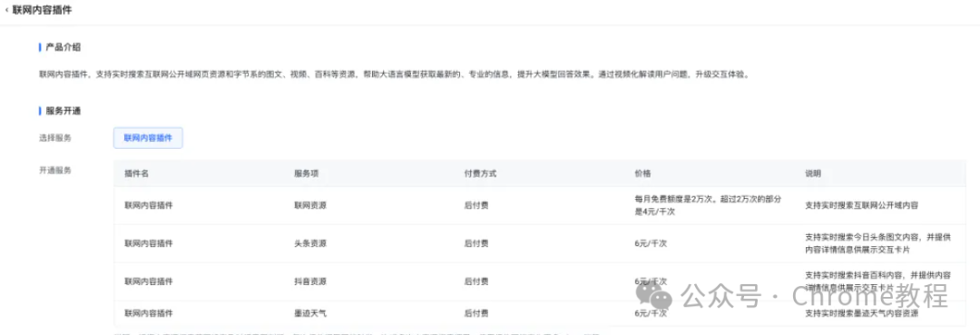Click plugin name in the 头条资源 row
This screenshot has height=335, width=980.
tap(149, 243)
